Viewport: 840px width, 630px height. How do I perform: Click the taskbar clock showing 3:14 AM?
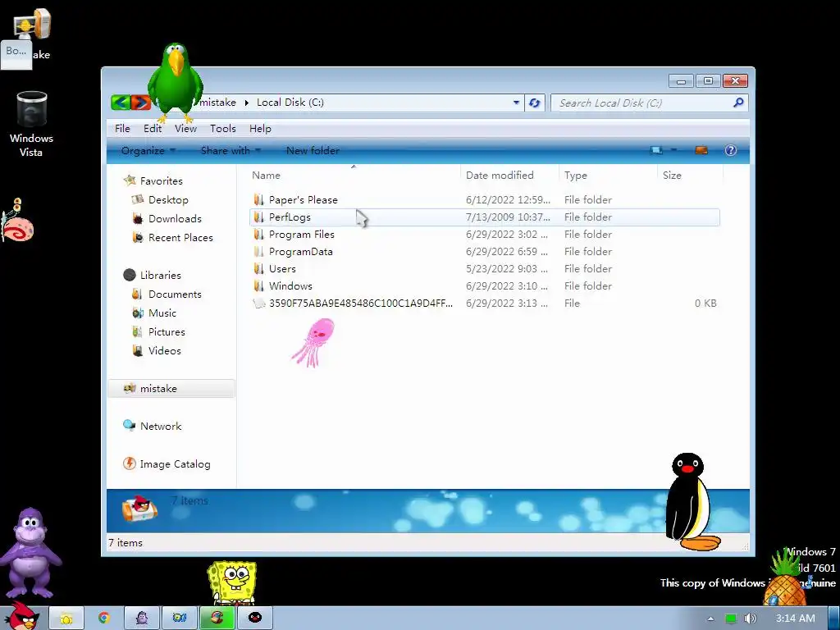pos(796,619)
